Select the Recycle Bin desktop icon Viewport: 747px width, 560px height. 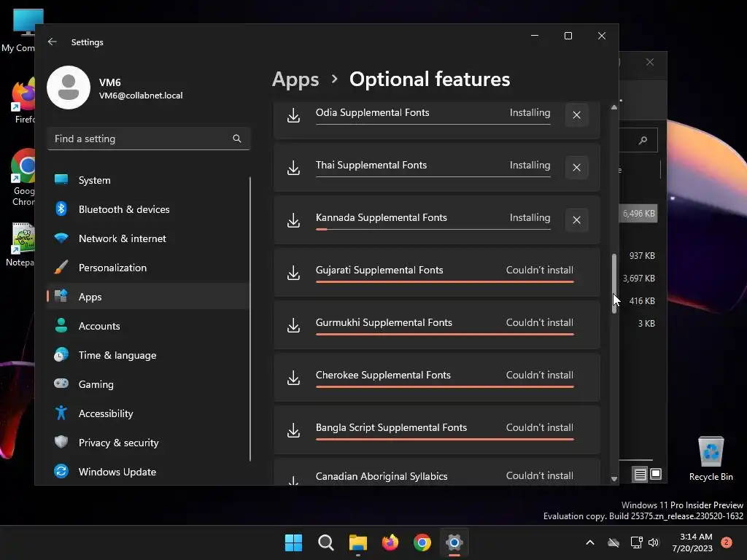coord(711,459)
